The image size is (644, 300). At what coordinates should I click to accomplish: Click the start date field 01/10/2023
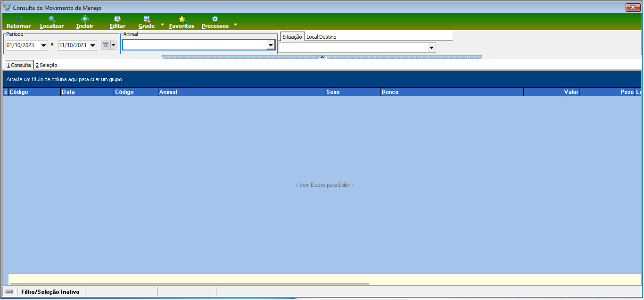pos(23,45)
